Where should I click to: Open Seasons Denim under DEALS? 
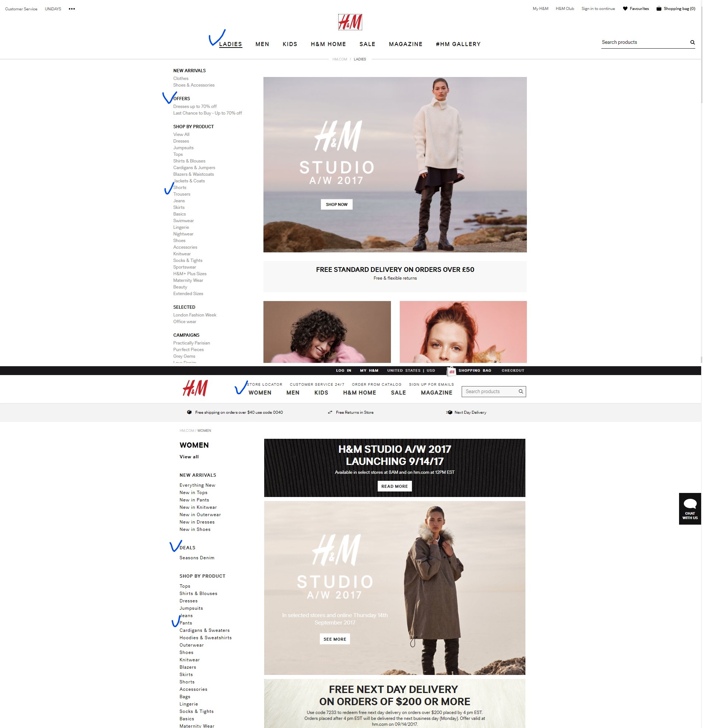pyautogui.click(x=196, y=558)
